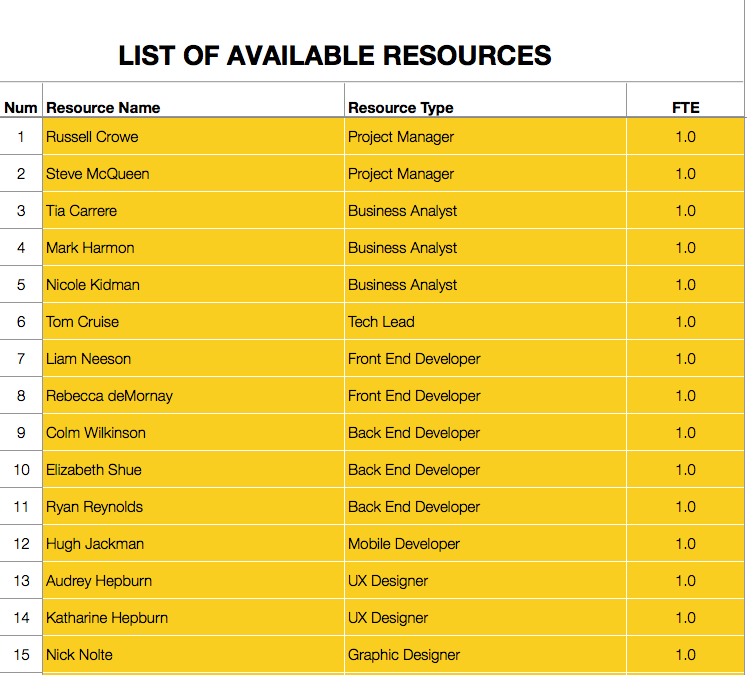The height and width of the screenshot is (675, 747).
Task: Click the FTE 1.0 value for Hugh Jackman
Action: [686, 544]
